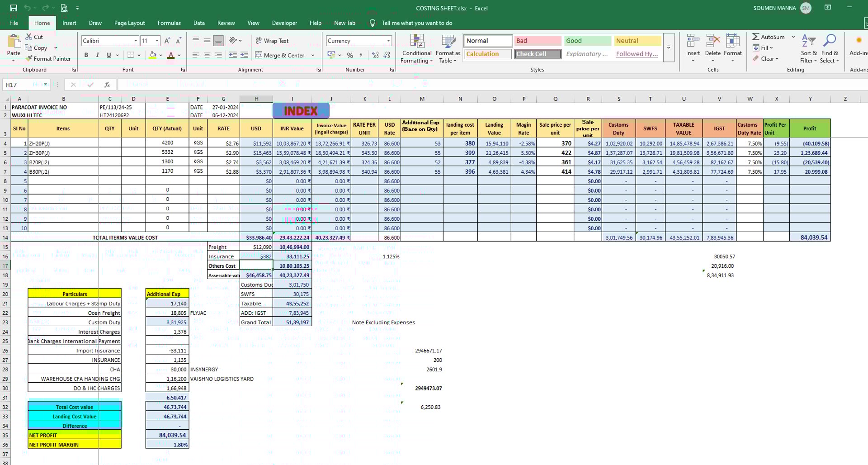Click the Save icon in the title bar
Screen dimensions: 868x465
tap(14, 8)
